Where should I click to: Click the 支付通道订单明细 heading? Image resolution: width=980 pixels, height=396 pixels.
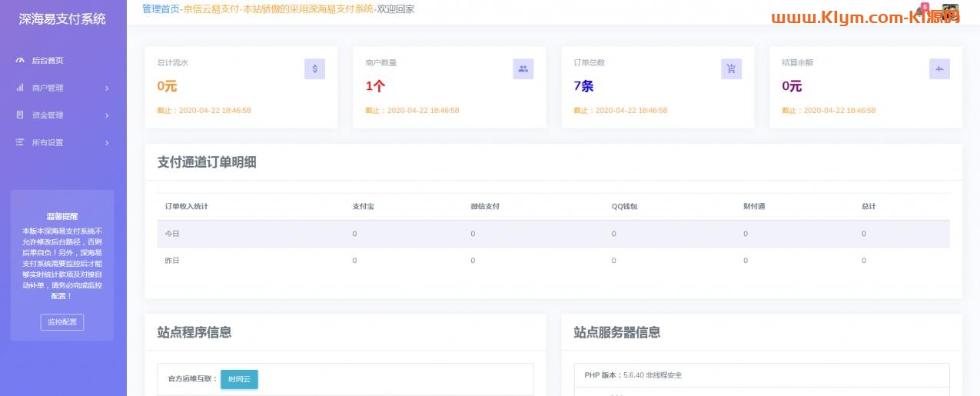tap(207, 162)
